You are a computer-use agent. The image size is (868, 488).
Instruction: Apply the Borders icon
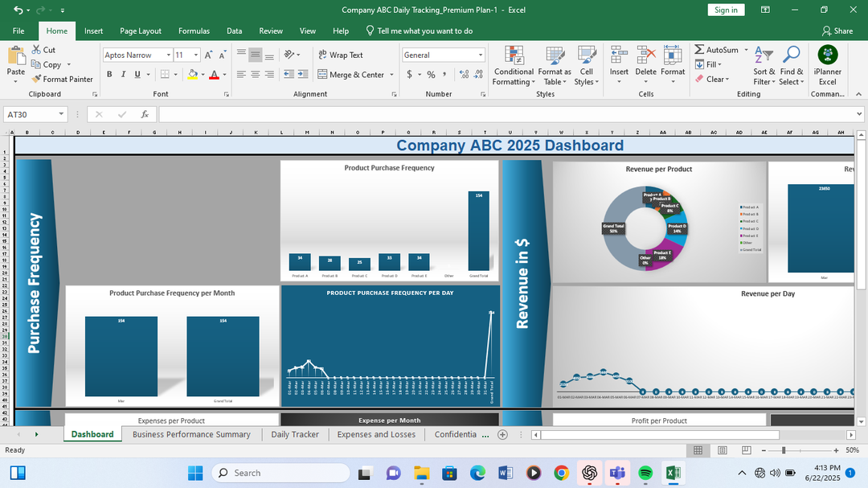click(165, 74)
